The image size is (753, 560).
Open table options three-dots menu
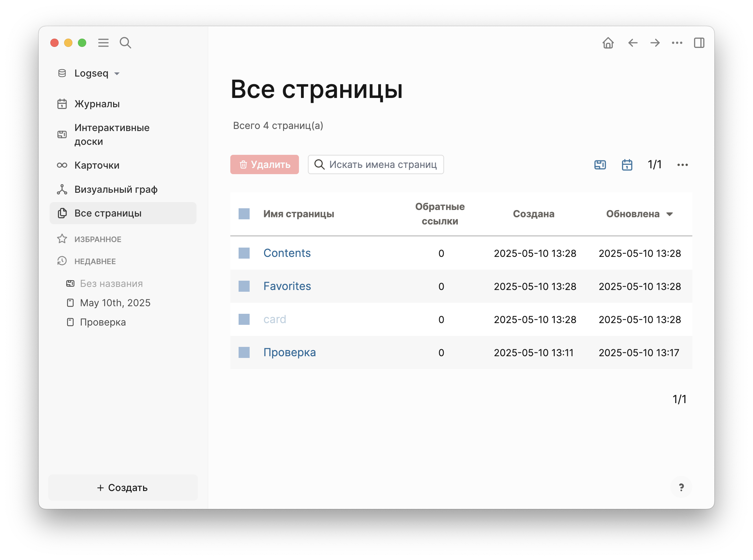[682, 165]
